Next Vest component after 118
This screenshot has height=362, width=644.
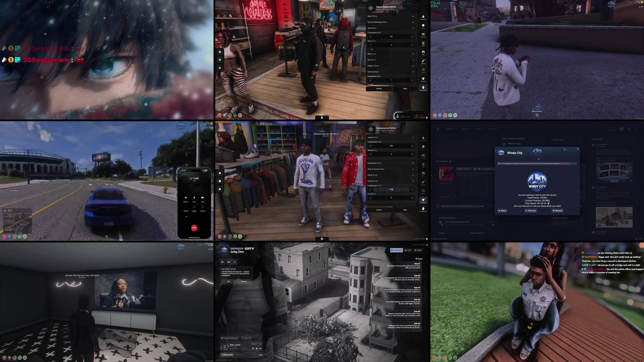point(412,36)
